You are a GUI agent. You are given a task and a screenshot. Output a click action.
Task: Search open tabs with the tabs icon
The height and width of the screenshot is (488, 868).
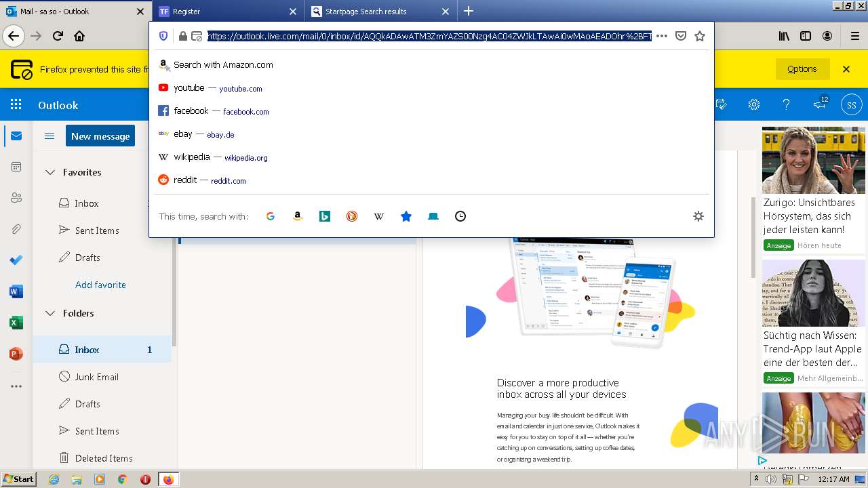(433, 216)
